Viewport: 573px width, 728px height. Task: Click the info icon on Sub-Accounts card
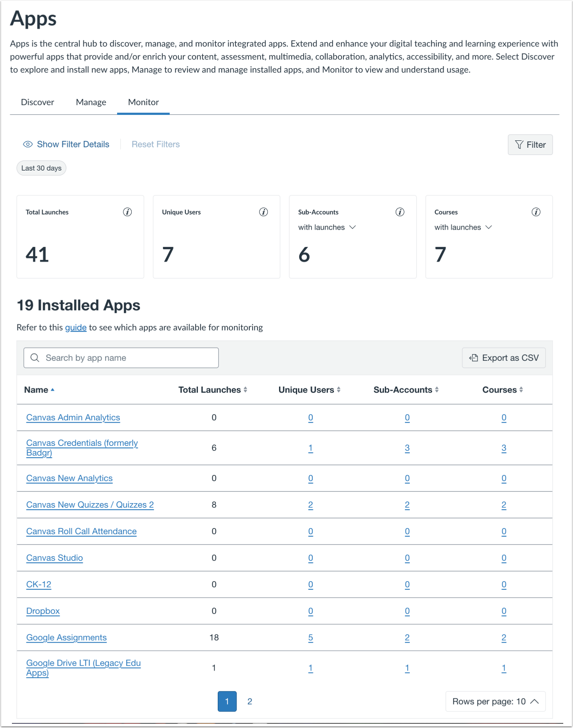[400, 212]
